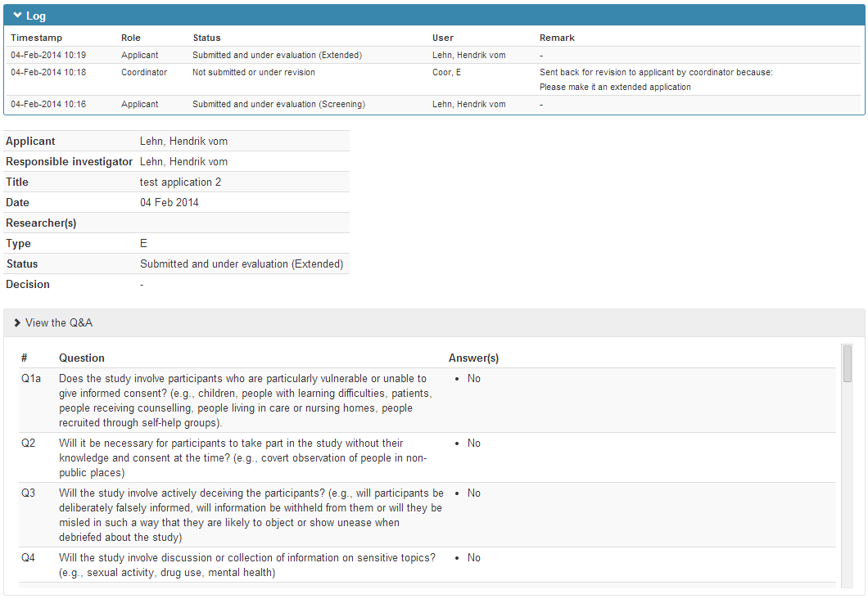Click the Timestamp column header
The image size is (868, 599).
coord(37,38)
